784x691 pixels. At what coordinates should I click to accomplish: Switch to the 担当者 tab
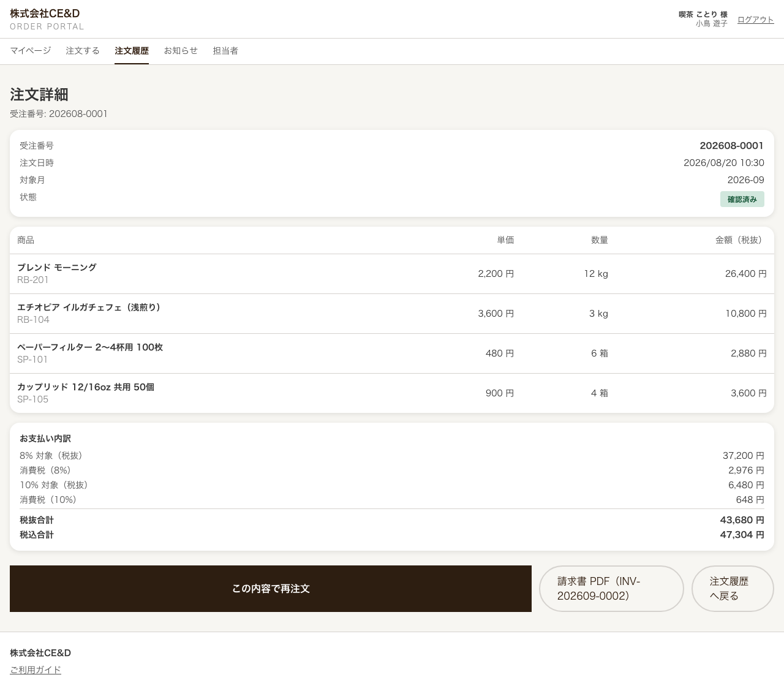click(x=225, y=51)
